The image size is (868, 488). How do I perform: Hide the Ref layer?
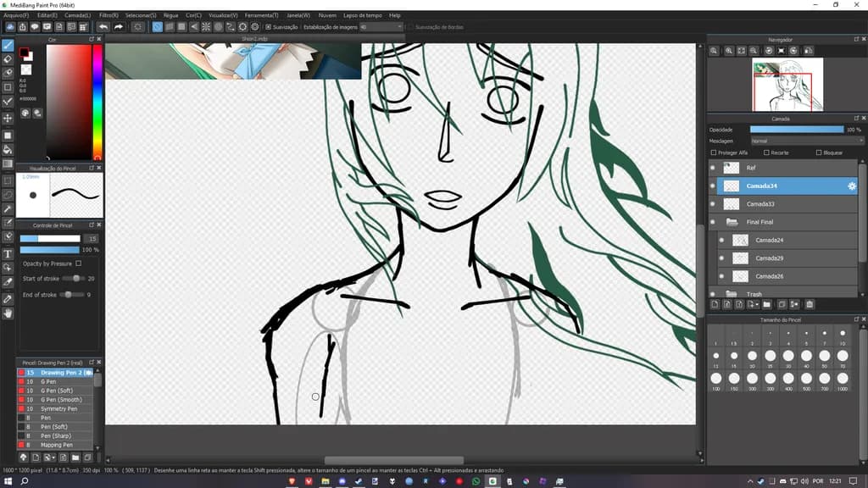pyautogui.click(x=713, y=168)
